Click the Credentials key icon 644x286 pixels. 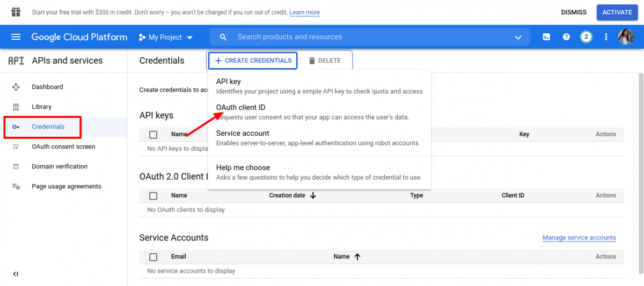pos(16,127)
